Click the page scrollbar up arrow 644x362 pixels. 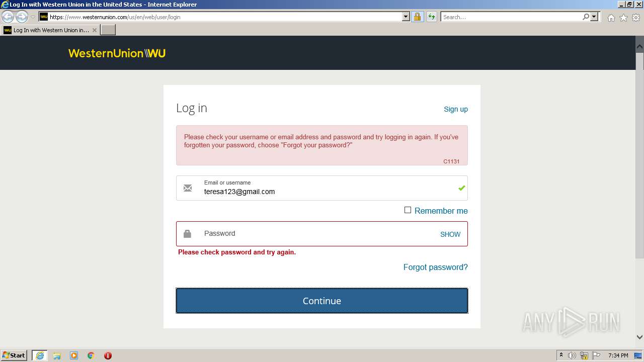click(639, 47)
